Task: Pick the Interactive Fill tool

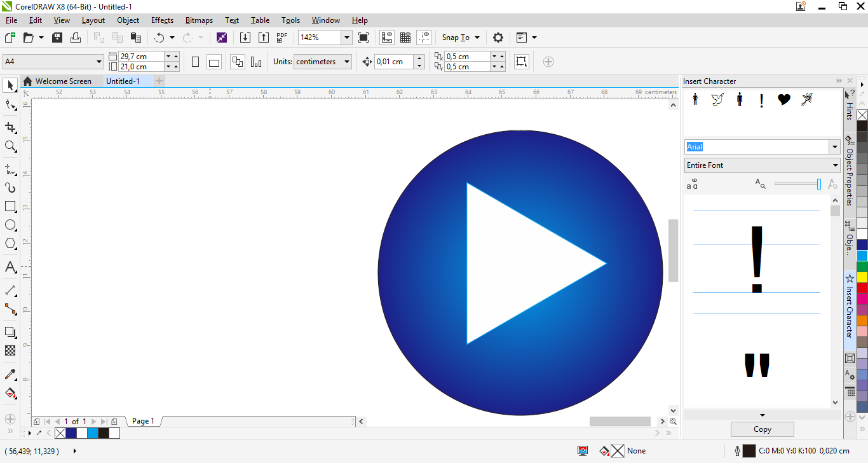Action: click(10, 393)
